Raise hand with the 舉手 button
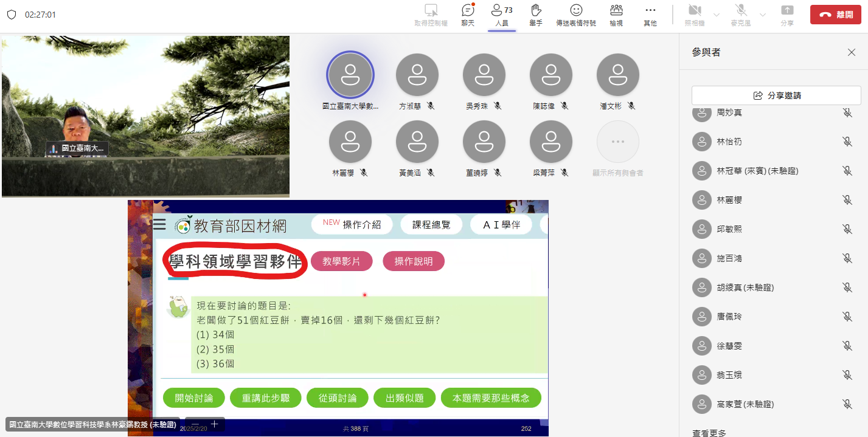 tap(536, 15)
